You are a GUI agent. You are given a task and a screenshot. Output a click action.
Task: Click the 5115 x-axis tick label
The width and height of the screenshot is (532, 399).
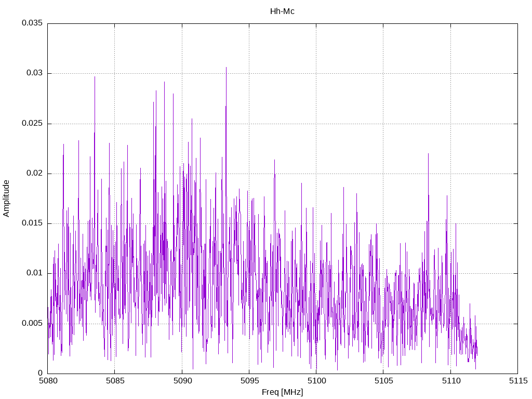[x=518, y=381]
